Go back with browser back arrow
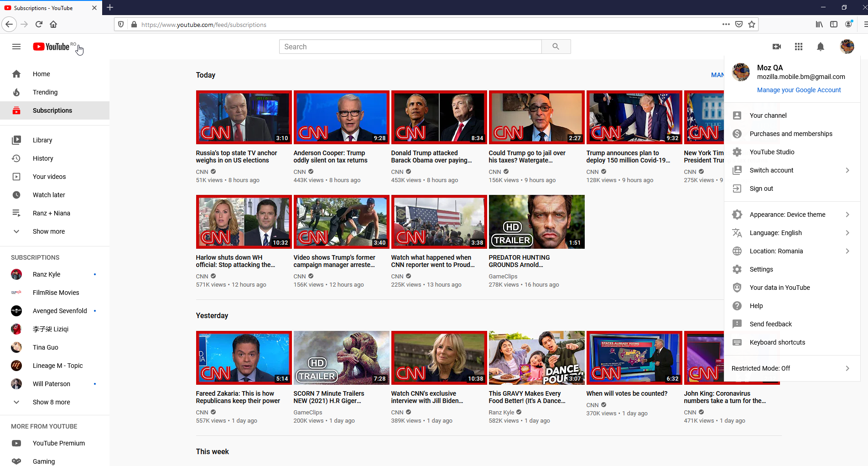The image size is (868, 466). pyautogui.click(x=9, y=25)
